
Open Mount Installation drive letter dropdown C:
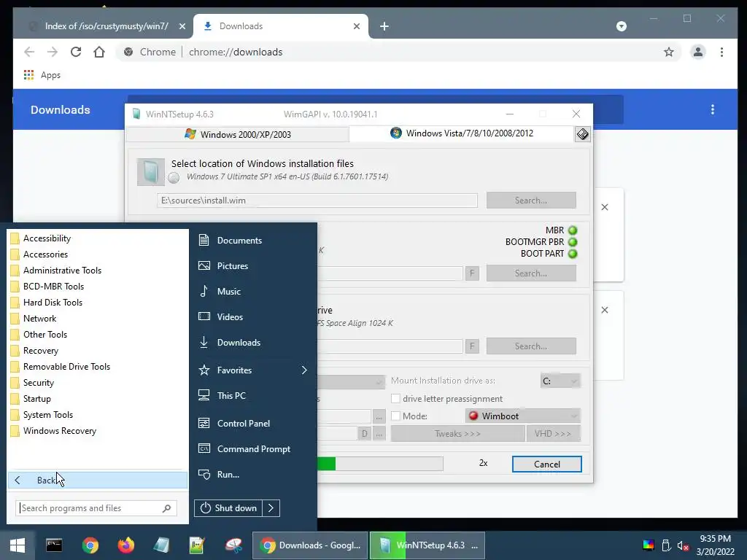(560, 381)
